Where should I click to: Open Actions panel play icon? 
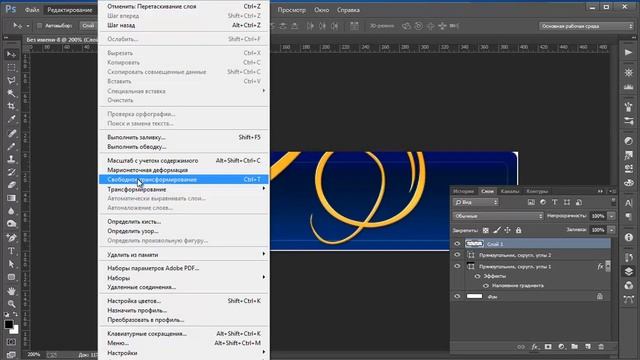(629, 52)
